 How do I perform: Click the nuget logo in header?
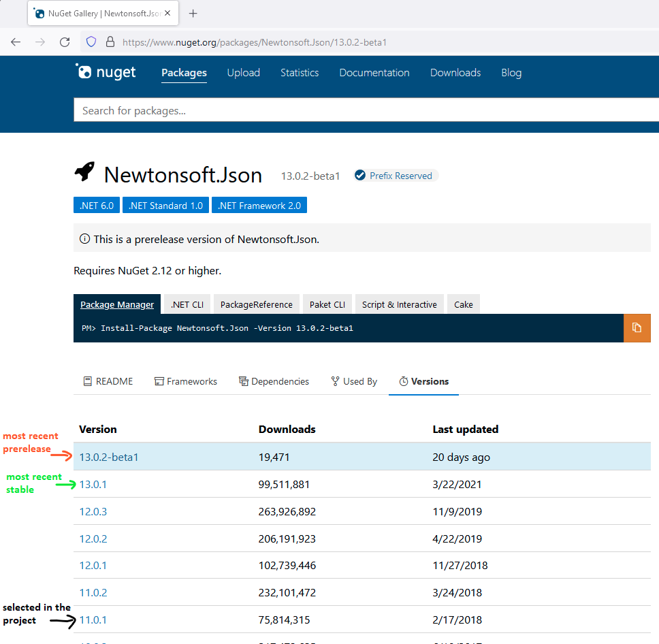point(106,72)
